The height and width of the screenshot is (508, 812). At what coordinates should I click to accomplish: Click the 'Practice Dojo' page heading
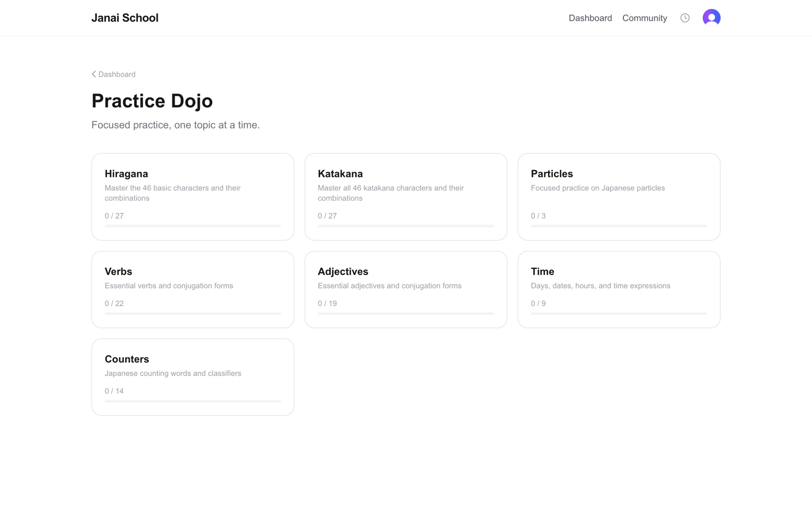tap(152, 101)
